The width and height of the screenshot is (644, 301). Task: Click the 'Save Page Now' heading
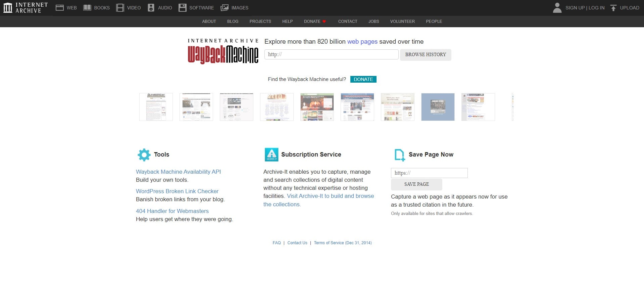(x=431, y=155)
